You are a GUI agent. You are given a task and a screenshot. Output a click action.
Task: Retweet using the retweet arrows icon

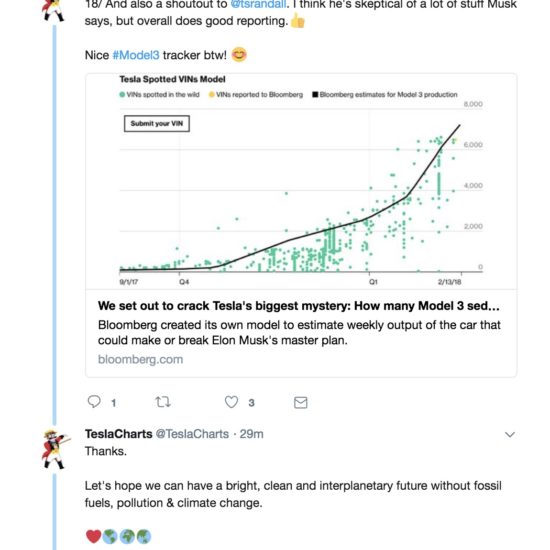point(163,402)
